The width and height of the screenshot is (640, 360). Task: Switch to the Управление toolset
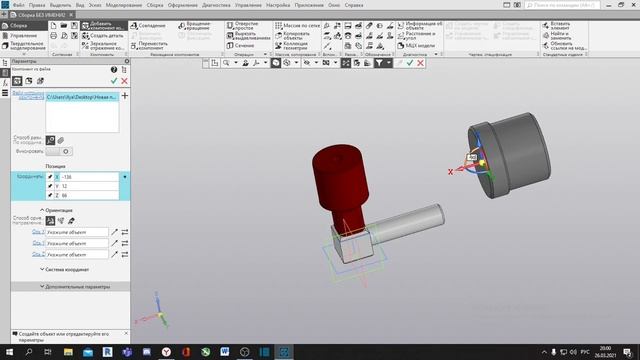coord(24,36)
